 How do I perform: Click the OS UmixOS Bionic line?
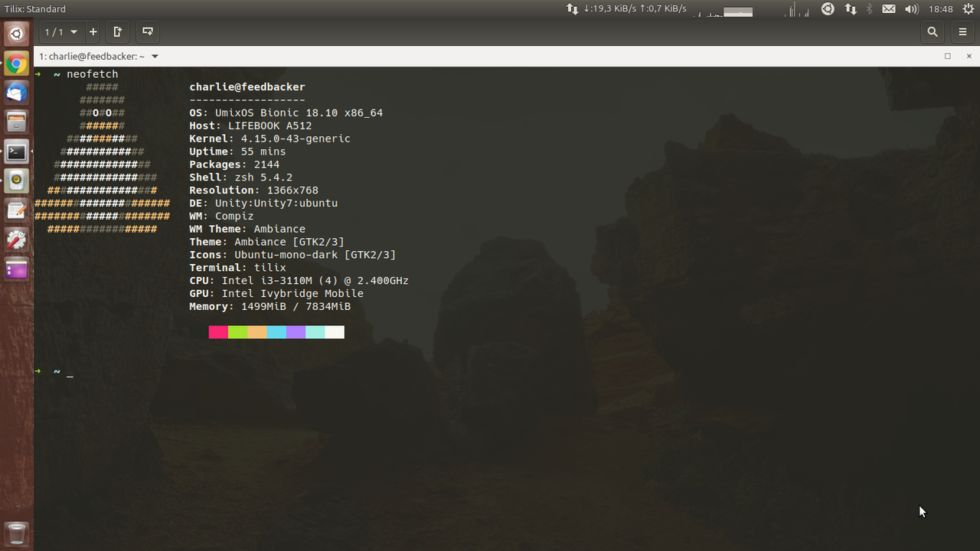click(x=286, y=112)
